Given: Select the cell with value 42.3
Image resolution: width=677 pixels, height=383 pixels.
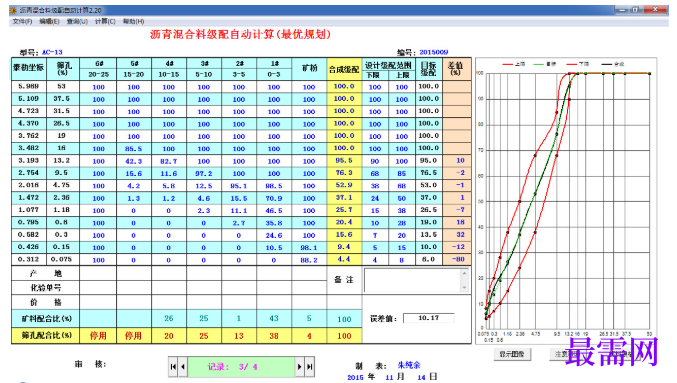Looking at the screenshot, I should point(133,161).
